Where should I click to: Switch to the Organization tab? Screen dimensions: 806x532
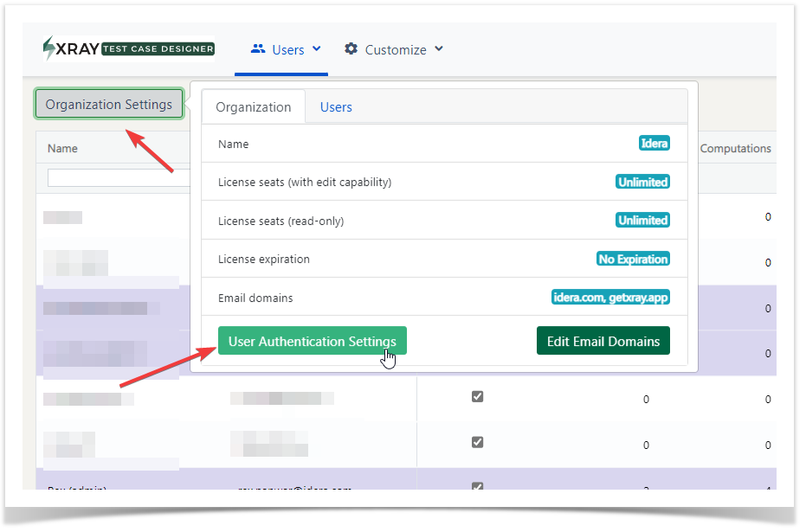254,106
